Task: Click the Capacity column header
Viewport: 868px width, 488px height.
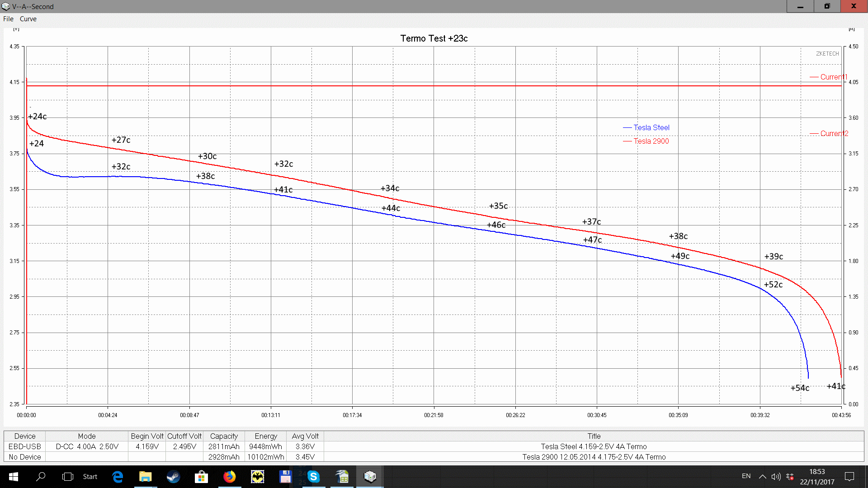Action: [x=224, y=436]
